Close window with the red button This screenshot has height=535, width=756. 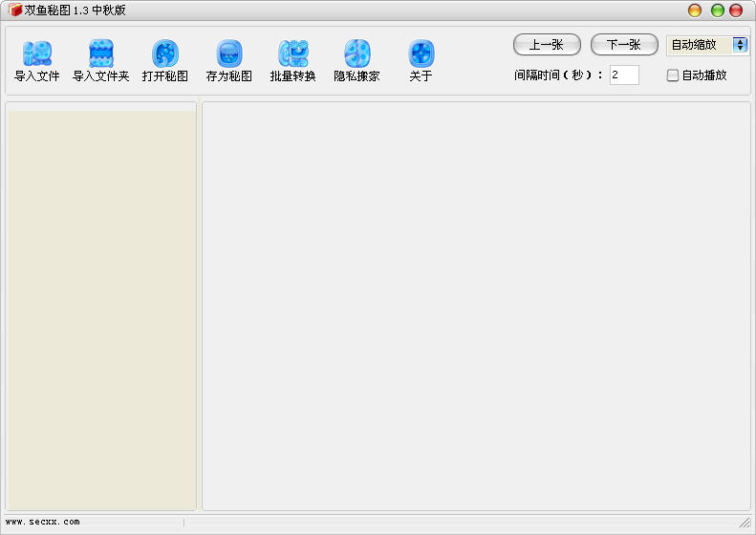[736, 11]
